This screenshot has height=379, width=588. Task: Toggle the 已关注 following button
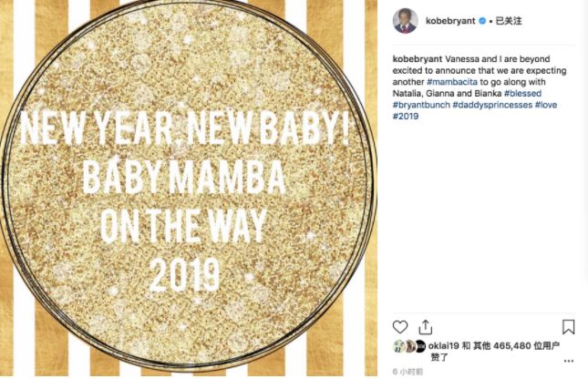[x=518, y=20]
